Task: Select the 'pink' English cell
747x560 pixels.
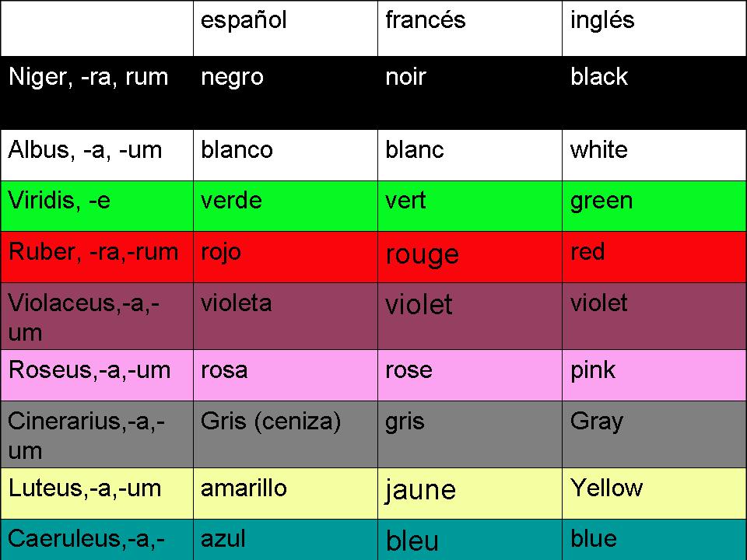Action: pos(654,374)
